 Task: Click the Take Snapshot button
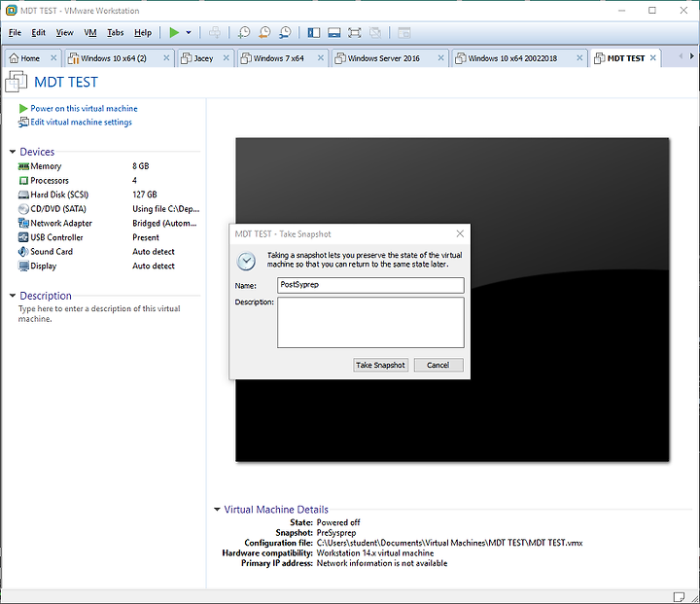pyautogui.click(x=380, y=365)
